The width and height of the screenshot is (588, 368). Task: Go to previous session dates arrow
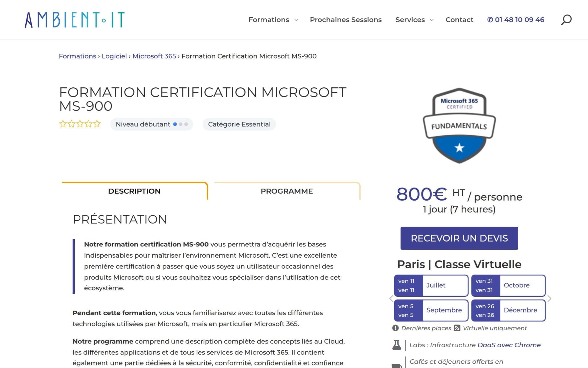click(x=391, y=298)
